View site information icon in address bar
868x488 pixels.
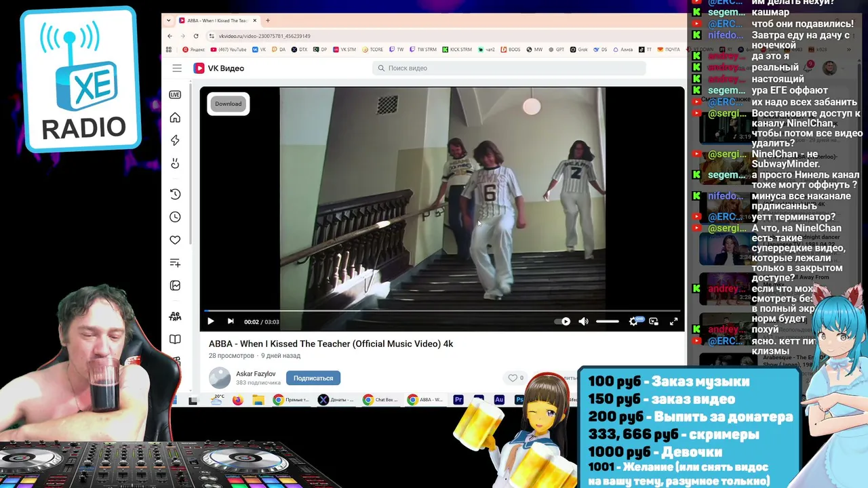pyautogui.click(x=212, y=36)
